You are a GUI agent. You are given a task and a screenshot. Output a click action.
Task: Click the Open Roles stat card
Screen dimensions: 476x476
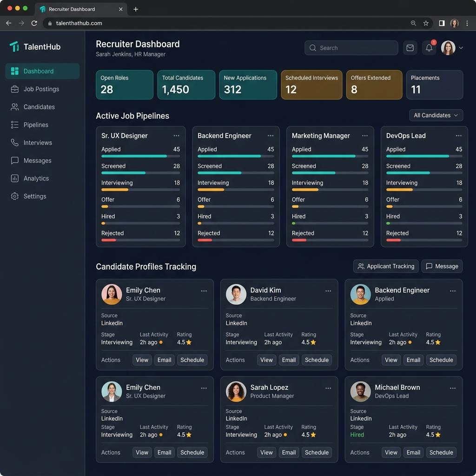click(125, 85)
